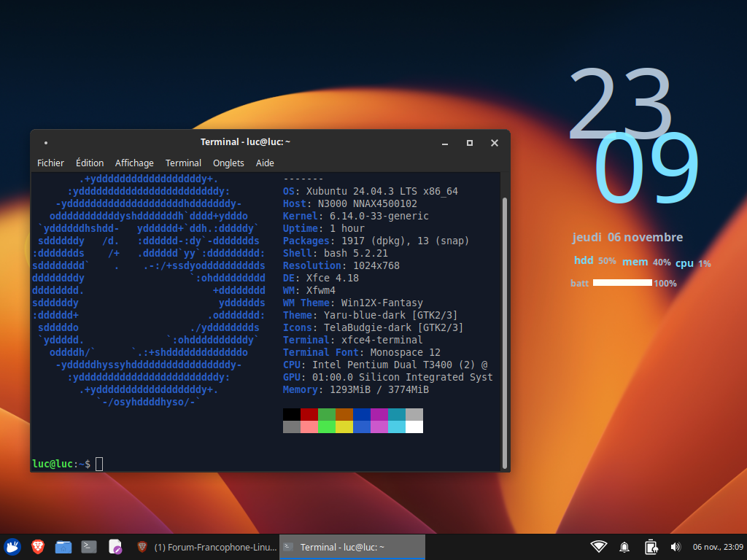This screenshot has height=560, width=747.
Task: Click the volume speaker icon
Action: pos(676,547)
